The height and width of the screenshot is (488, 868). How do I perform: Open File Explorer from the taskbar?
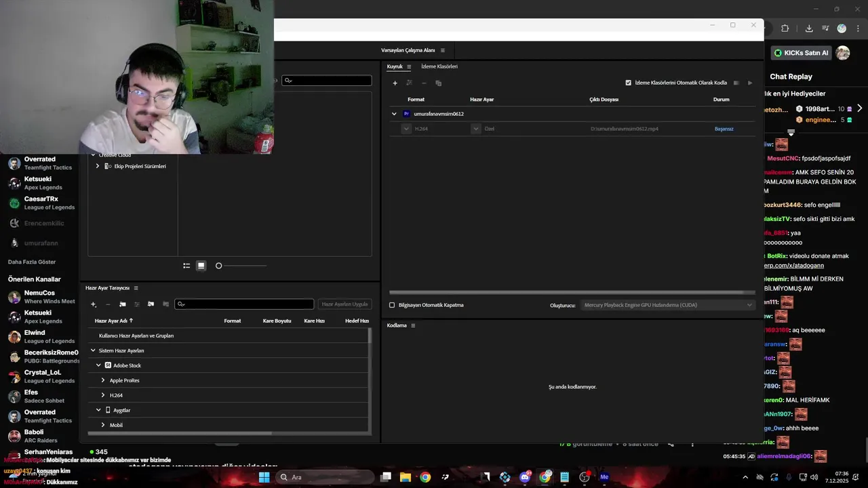pyautogui.click(x=406, y=477)
